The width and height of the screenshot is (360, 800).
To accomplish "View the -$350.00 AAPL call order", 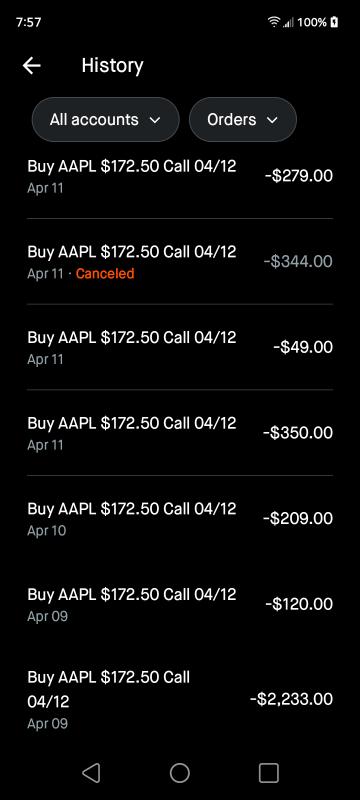I will (x=180, y=433).
